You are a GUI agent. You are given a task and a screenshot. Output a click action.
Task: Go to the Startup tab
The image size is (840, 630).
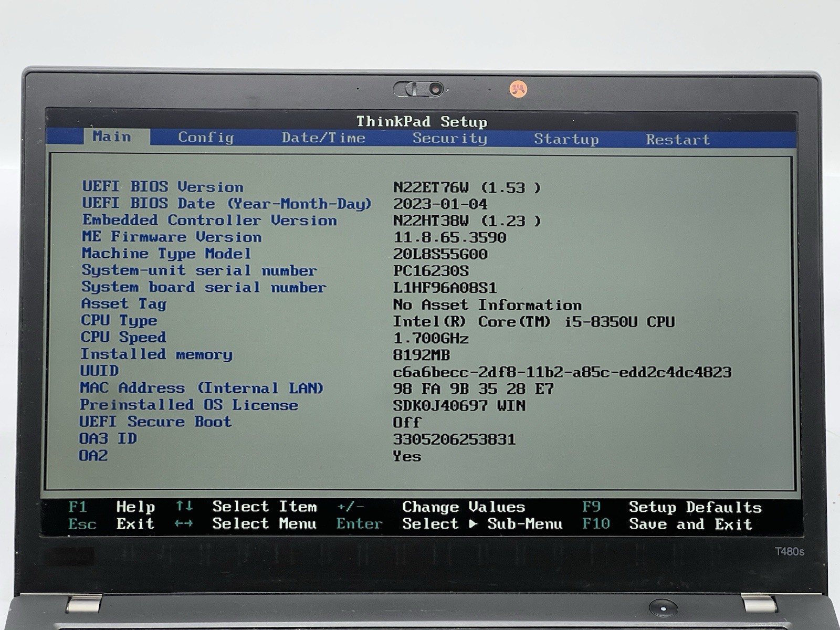566,139
